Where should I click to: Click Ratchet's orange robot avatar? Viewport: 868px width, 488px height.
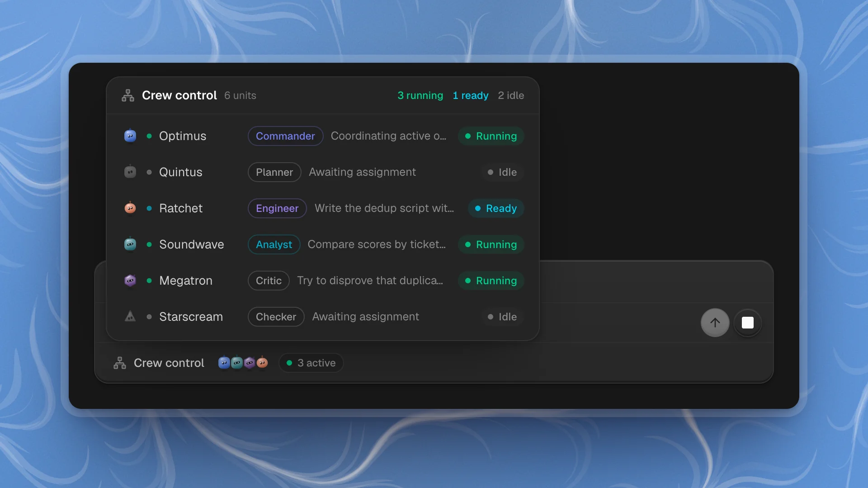(130, 208)
